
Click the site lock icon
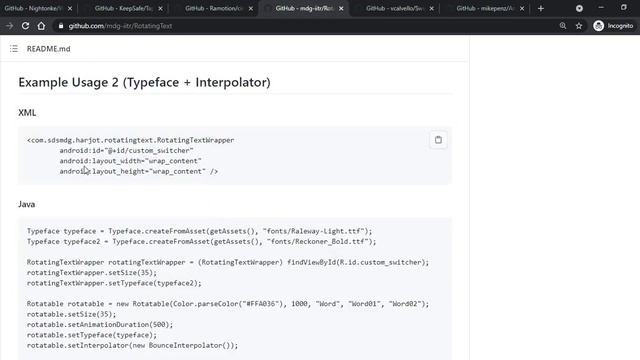tap(61, 26)
